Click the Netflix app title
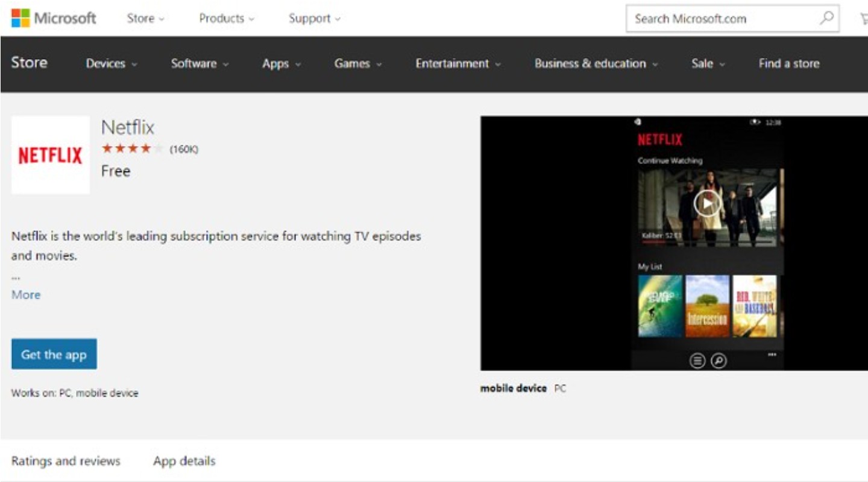Screen dimensions: 868x482 pos(128,127)
